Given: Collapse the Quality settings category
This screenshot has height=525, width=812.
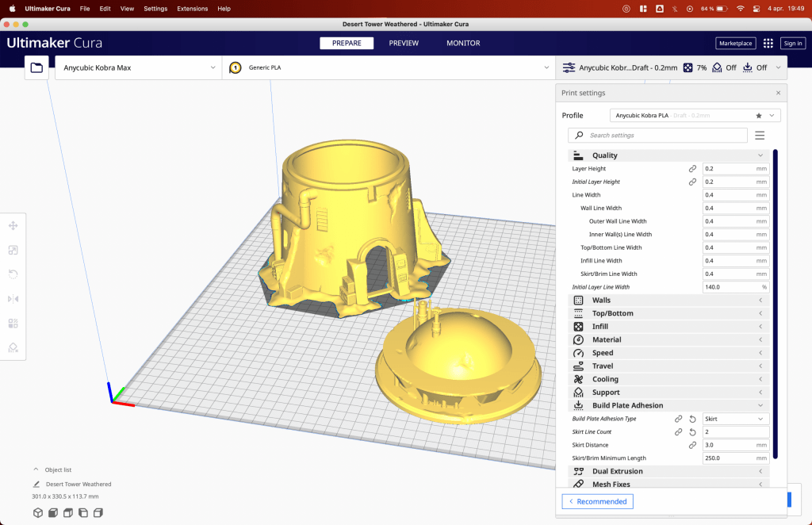Looking at the screenshot, I should [x=668, y=155].
